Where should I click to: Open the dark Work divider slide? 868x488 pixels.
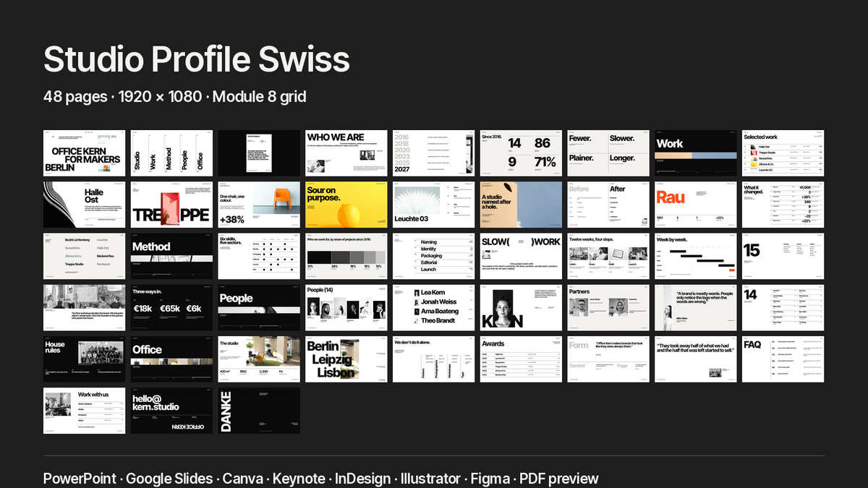tap(696, 153)
